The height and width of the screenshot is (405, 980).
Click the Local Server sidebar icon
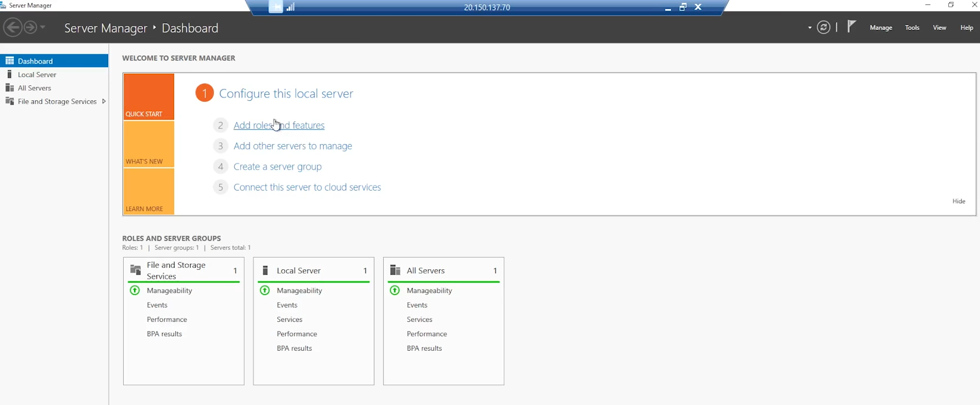[x=9, y=74]
